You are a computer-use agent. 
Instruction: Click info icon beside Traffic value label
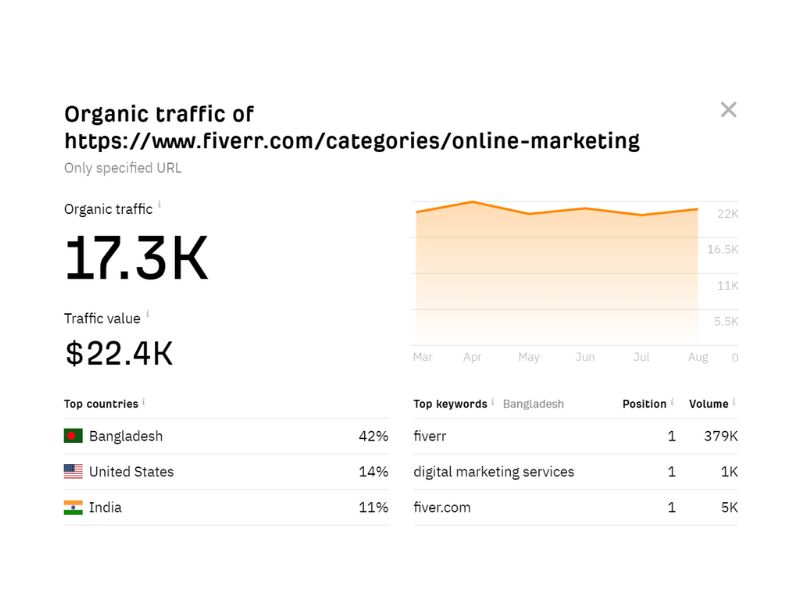(147, 314)
